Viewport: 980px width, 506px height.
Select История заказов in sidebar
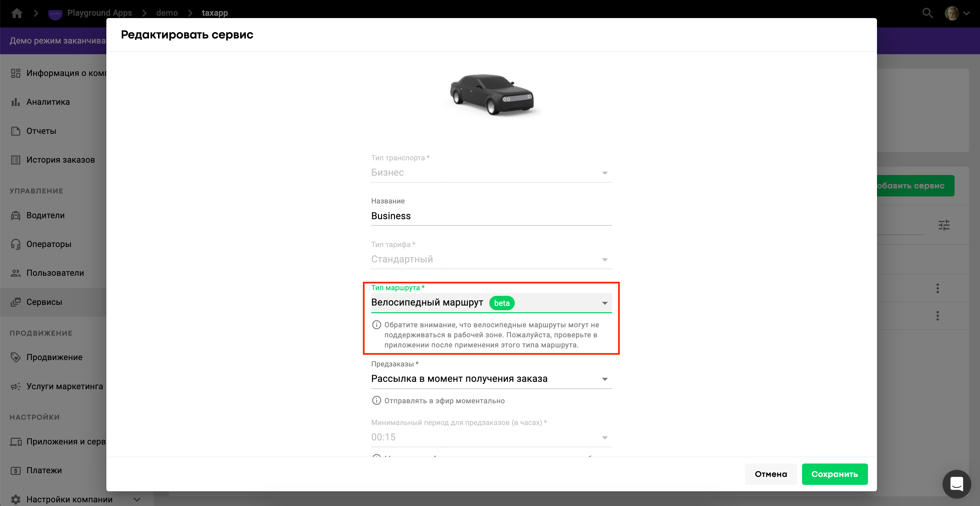tap(61, 160)
